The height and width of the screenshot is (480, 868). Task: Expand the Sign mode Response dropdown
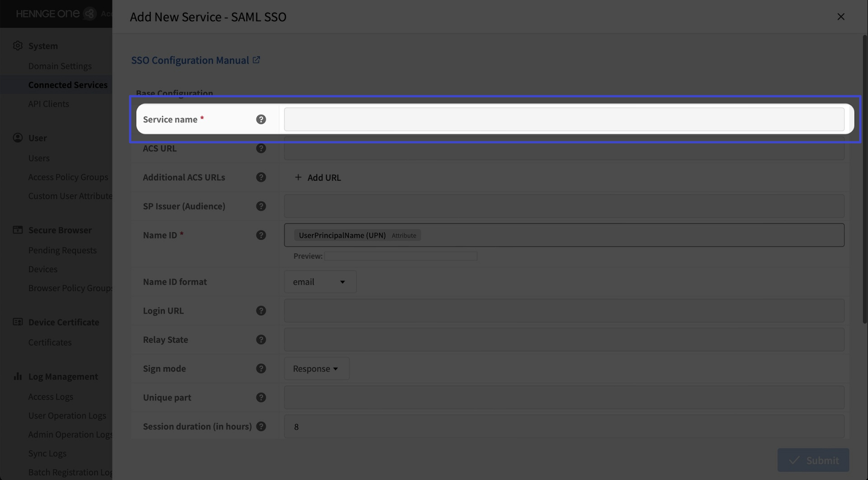click(x=316, y=369)
